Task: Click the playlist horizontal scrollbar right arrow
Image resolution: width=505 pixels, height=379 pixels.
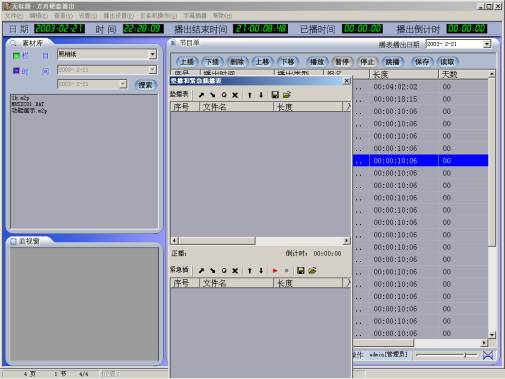Action: point(484,343)
